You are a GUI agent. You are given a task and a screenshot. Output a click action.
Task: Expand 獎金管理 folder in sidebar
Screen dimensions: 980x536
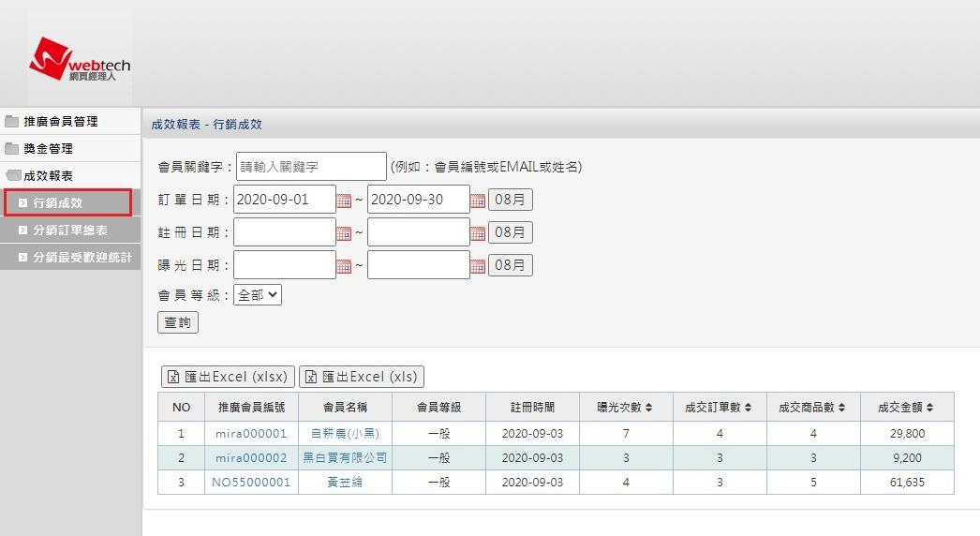[x=48, y=149]
